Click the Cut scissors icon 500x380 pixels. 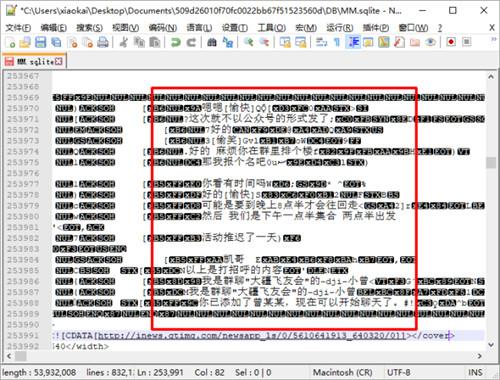click(x=124, y=42)
